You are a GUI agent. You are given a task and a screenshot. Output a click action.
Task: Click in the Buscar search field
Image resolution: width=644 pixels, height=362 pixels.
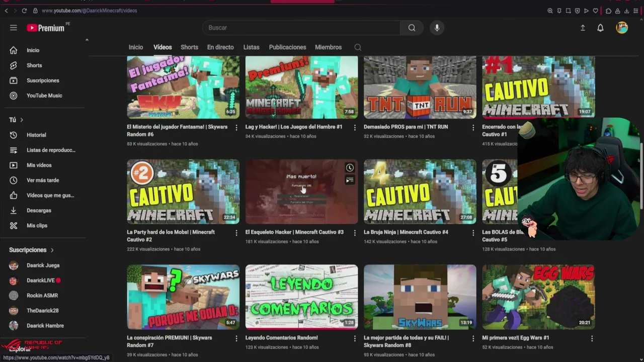[302, 28]
